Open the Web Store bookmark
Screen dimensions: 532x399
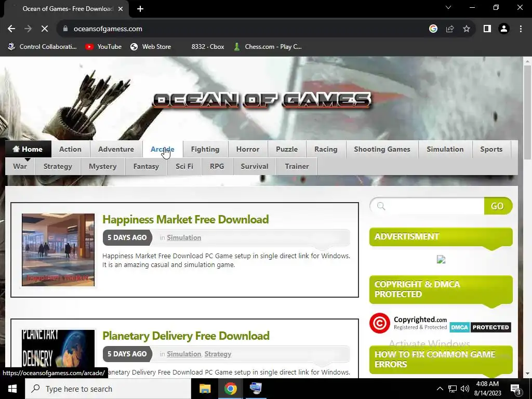tap(151, 47)
